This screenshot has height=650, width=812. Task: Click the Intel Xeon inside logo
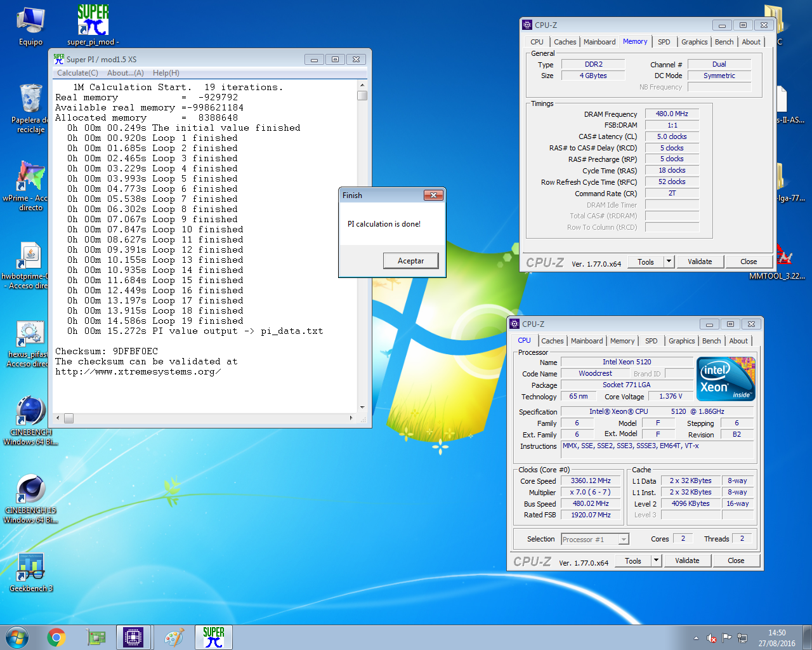[x=726, y=379]
